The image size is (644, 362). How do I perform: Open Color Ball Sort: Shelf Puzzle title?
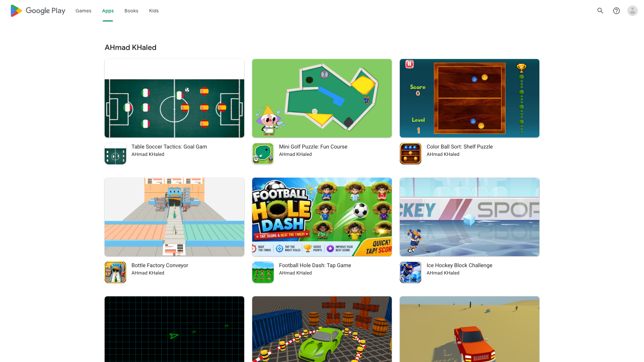[460, 147]
